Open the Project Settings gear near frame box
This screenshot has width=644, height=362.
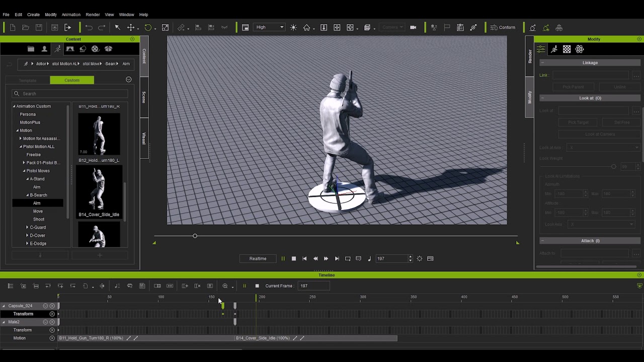point(420,258)
